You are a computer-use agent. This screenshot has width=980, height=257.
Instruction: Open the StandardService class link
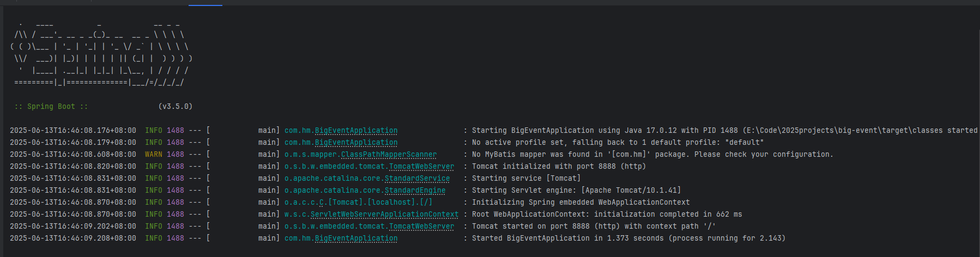417,179
